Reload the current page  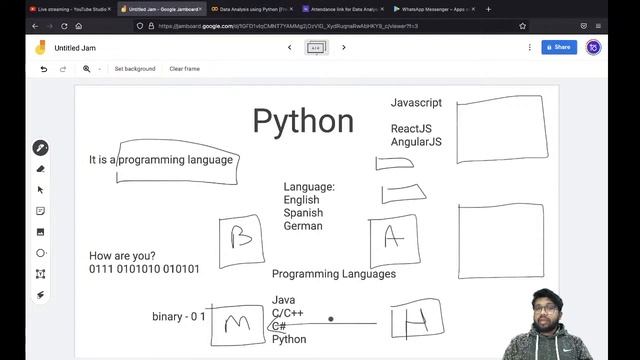(x=64, y=26)
